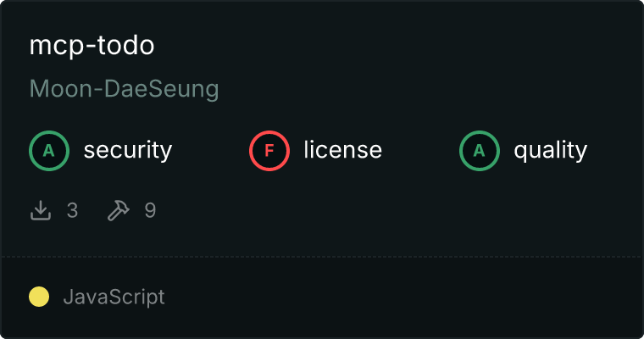The width and height of the screenshot is (644, 339).
Task: Click the yellow JavaScript language dot
Action: (x=39, y=297)
